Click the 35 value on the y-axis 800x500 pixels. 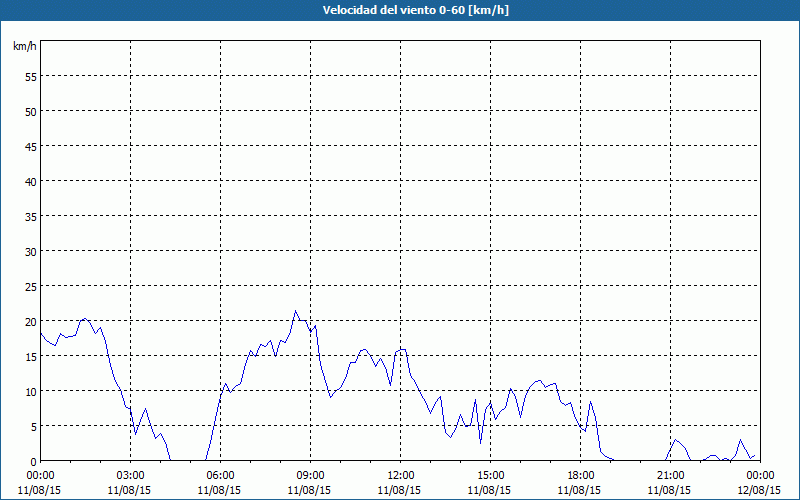coord(31,216)
